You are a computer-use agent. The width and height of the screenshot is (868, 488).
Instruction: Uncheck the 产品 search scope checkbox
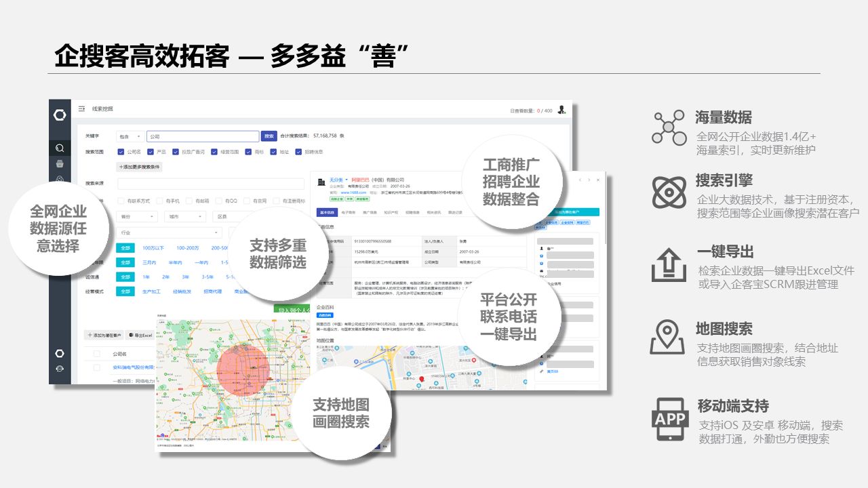151,152
